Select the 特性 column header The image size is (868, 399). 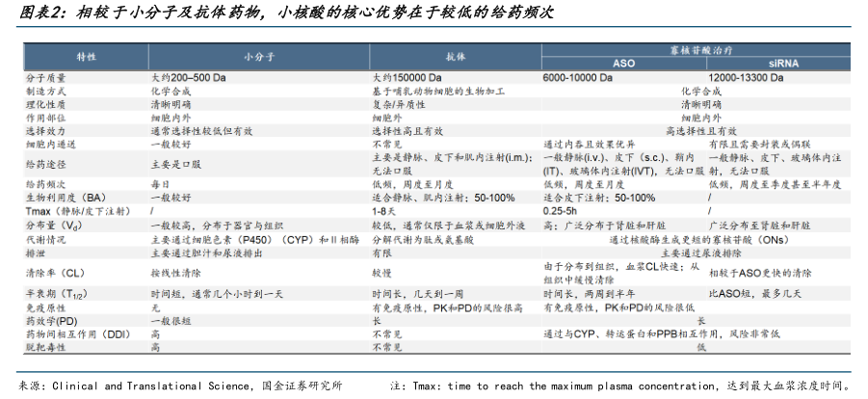(87, 57)
